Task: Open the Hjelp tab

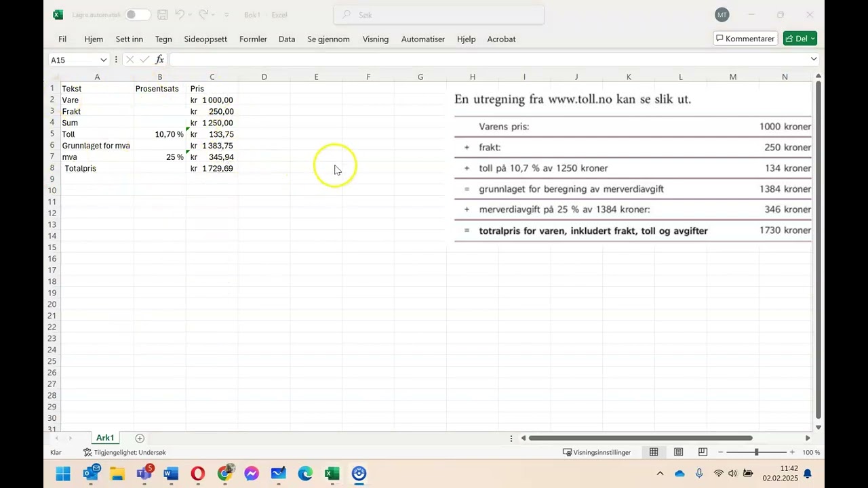Action: (466, 39)
